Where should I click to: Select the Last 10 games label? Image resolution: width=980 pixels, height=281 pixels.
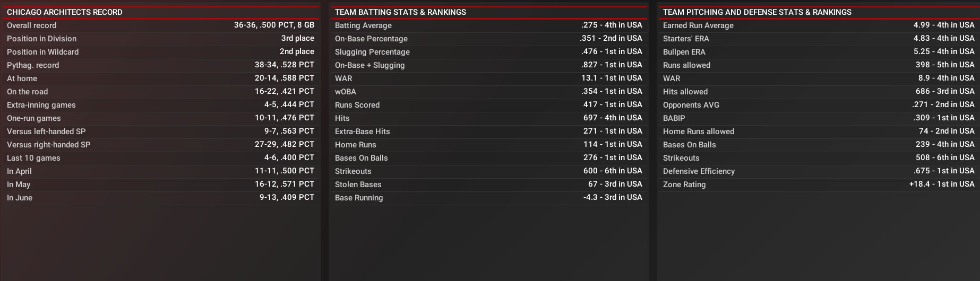pos(33,158)
